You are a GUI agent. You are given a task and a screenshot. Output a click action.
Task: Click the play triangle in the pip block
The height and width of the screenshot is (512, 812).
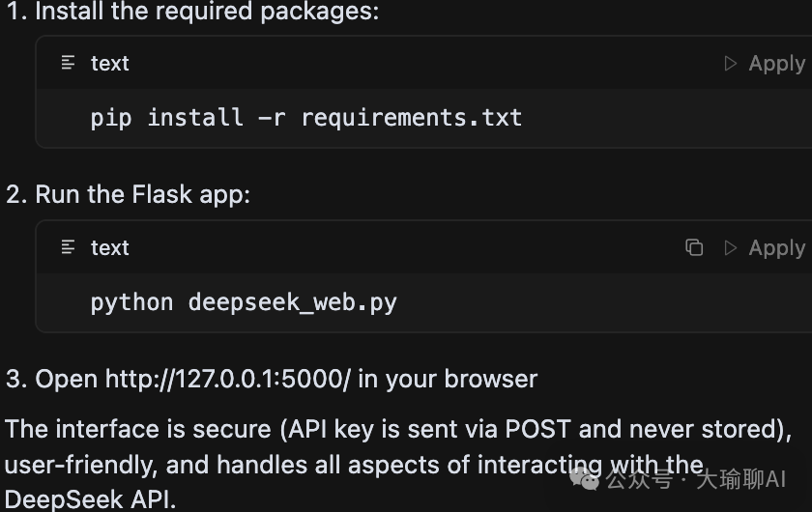coord(730,63)
